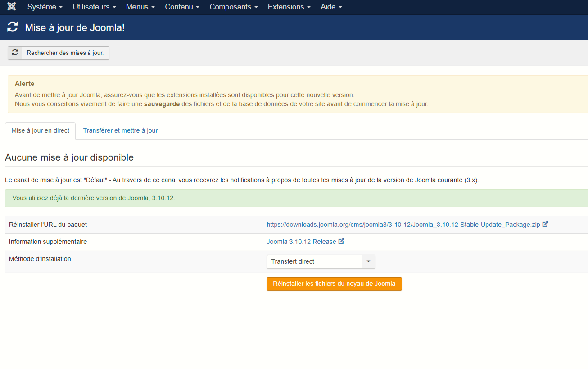This screenshot has width=588, height=369.
Task: Click the green latest version 3.10.12 message
Action: [x=296, y=198]
